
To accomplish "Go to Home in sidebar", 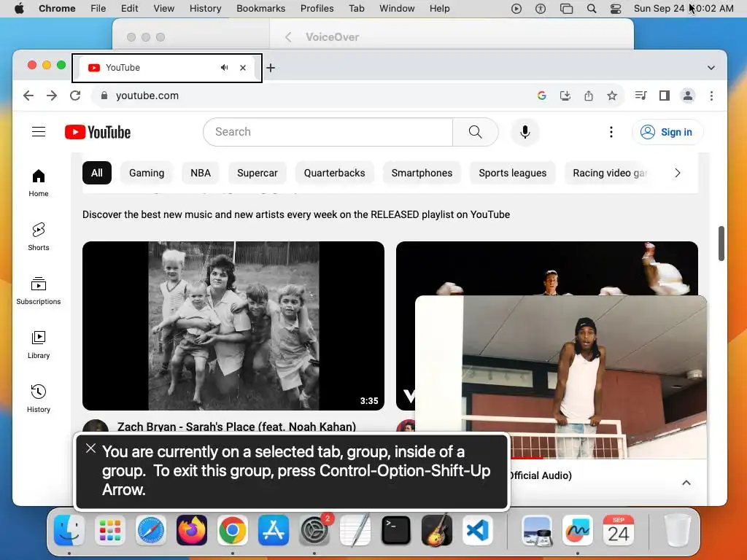I will point(39,183).
